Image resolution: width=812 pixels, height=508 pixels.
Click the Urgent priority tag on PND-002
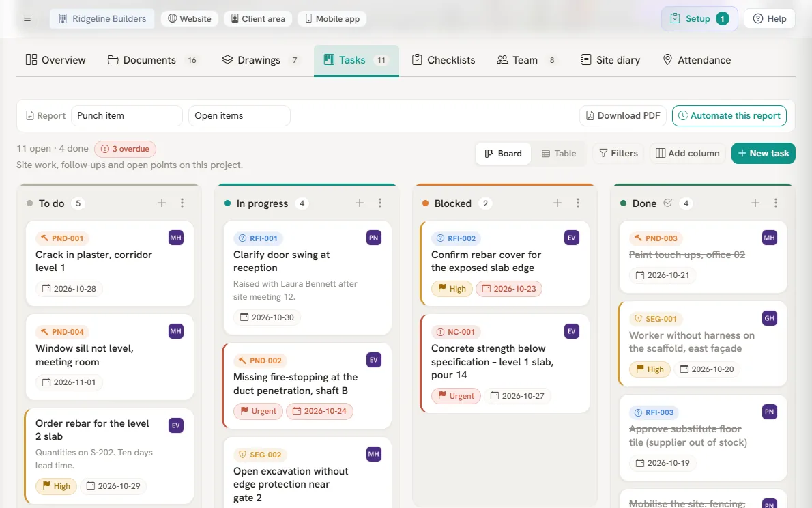pyautogui.click(x=258, y=411)
